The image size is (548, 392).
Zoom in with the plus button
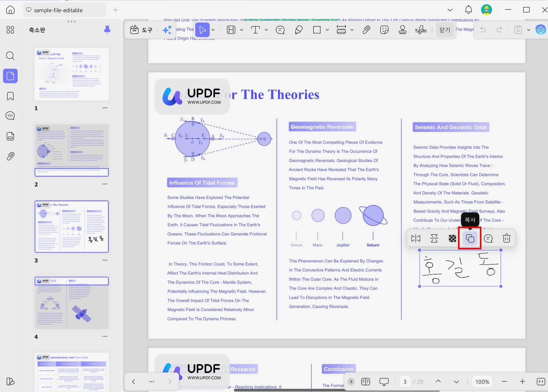coord(522,382)
